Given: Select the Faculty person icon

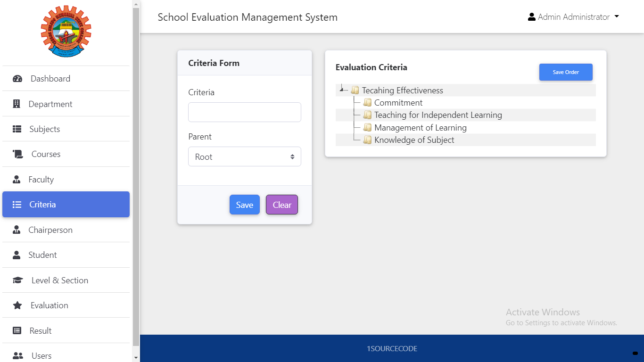Looking at the screenshot, I should [x=17, y=179].
